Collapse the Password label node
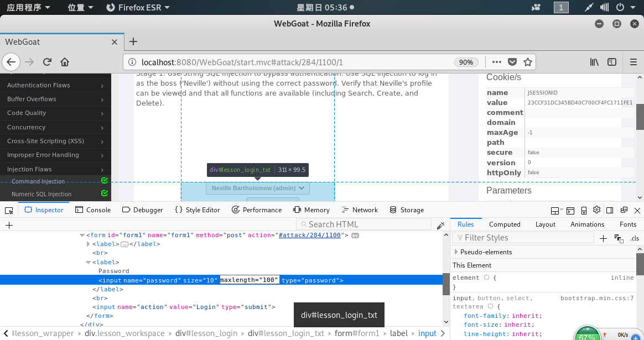The image size is (644, 340). [x=89, y=262]
